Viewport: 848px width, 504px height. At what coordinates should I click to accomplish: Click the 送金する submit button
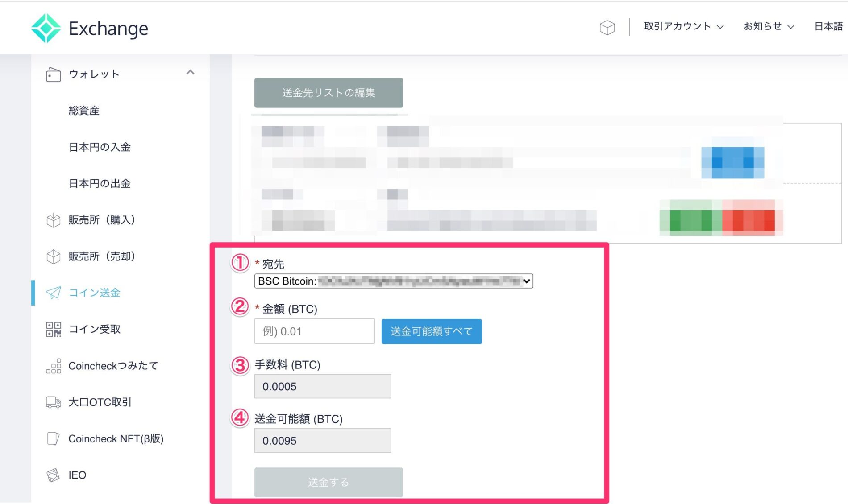pyautogui.click(x=328, y=482)
